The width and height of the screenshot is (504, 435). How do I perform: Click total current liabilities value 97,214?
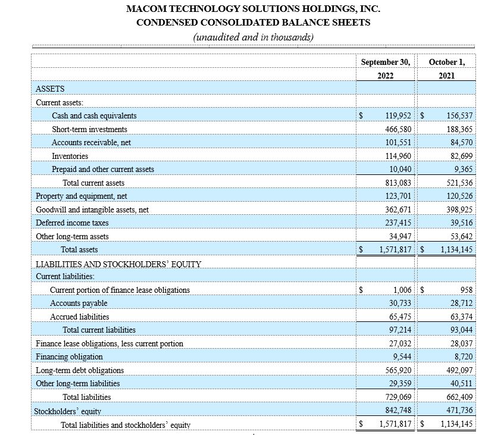point(400,330)
